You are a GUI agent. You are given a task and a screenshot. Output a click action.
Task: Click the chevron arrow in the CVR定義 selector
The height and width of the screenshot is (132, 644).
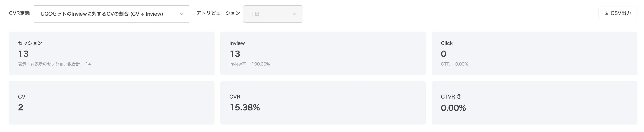pyautogui.click(x=182, y=14)
